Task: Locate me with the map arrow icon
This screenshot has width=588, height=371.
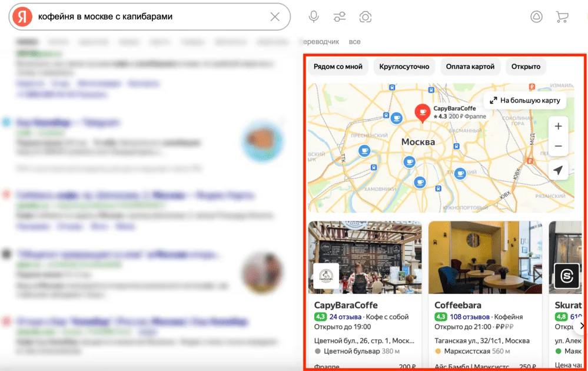Action: coord(558,170)
